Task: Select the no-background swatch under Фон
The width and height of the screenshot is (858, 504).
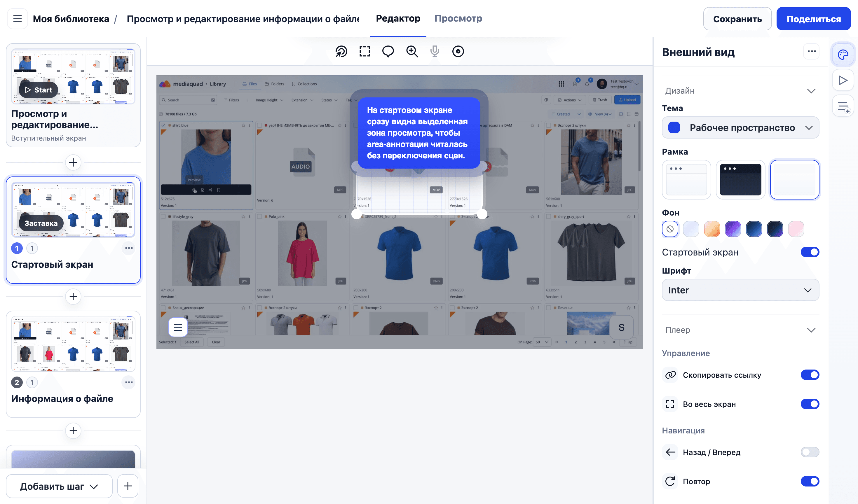Action: coord(670,229)
